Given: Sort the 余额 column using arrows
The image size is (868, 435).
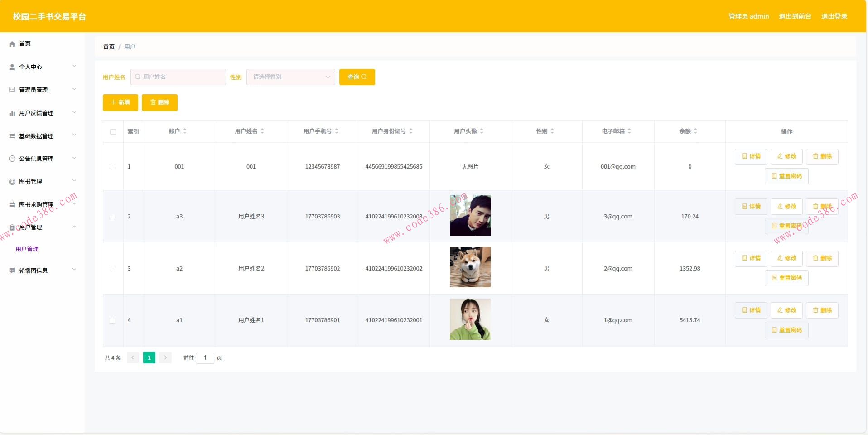Looking at the screenshot, I should click(x=695, y=131).
